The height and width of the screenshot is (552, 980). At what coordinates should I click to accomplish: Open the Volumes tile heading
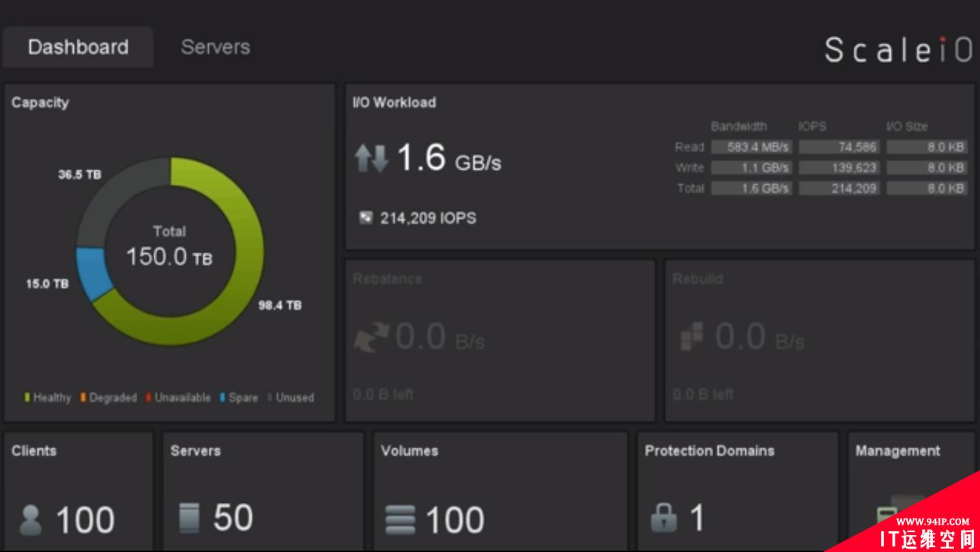click(409, 450)
